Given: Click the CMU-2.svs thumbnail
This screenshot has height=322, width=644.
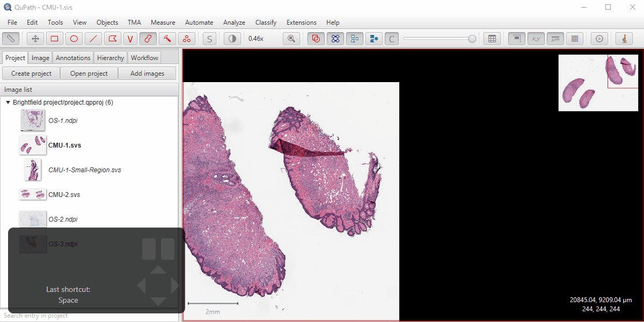Looking at the screenshot, I should point(33,194).
